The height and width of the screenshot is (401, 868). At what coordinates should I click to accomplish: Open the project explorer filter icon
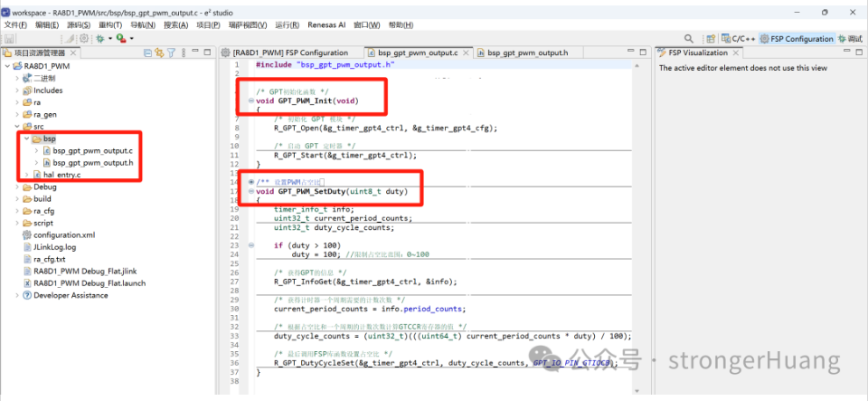[x=172, y=53]
